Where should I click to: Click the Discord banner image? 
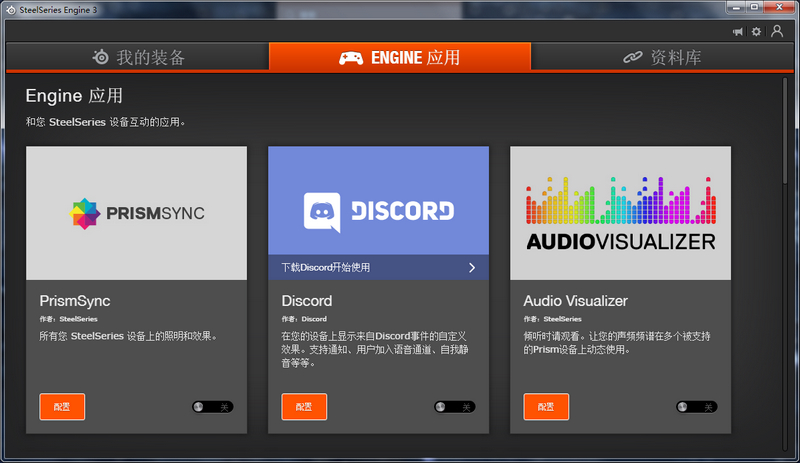379,201
